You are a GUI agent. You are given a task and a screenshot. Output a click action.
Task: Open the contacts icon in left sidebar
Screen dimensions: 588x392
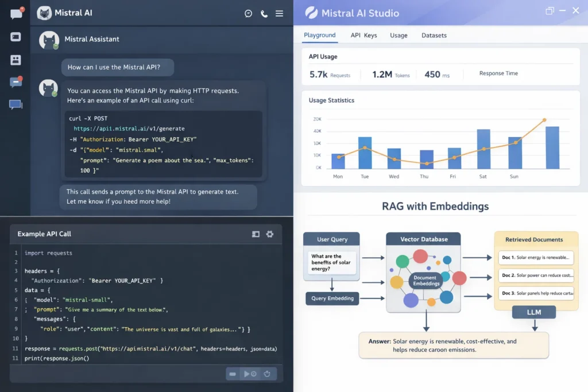coord(16,60)
